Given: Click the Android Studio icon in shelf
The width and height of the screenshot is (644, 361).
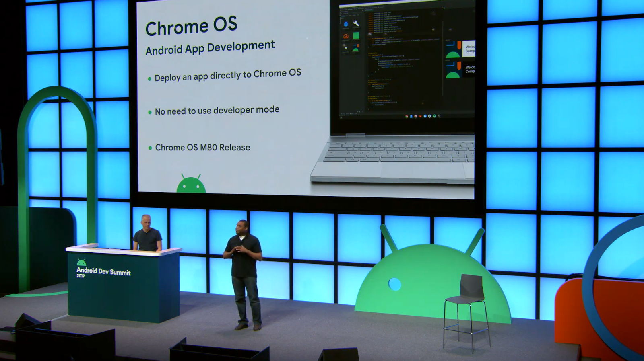Looking at the screenshot, I should click(434, 116).
